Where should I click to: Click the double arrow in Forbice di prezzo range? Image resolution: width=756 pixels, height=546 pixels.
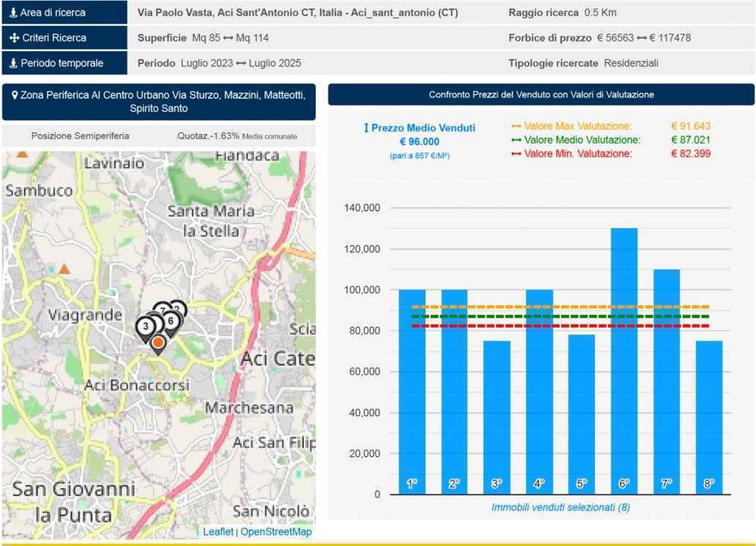(x=641, y=38)
